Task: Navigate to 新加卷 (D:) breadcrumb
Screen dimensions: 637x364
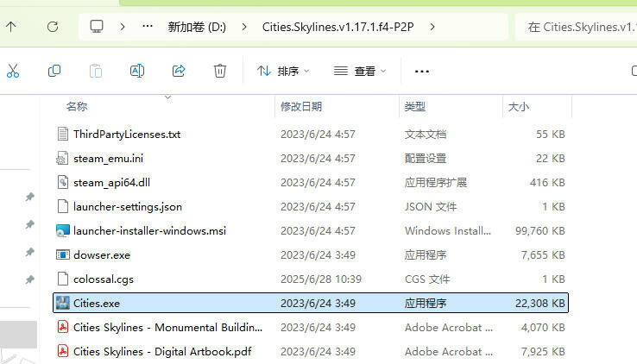Action: [197, 27]
